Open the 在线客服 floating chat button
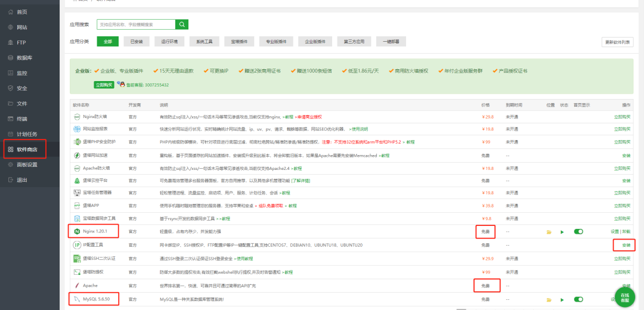 pos(625,297)
